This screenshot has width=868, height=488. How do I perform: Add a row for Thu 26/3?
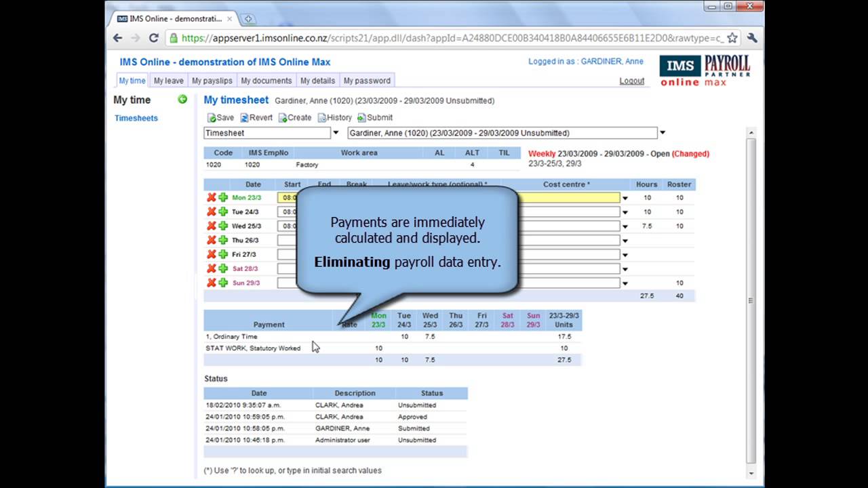pyautogui.click(x=223, y=240)
